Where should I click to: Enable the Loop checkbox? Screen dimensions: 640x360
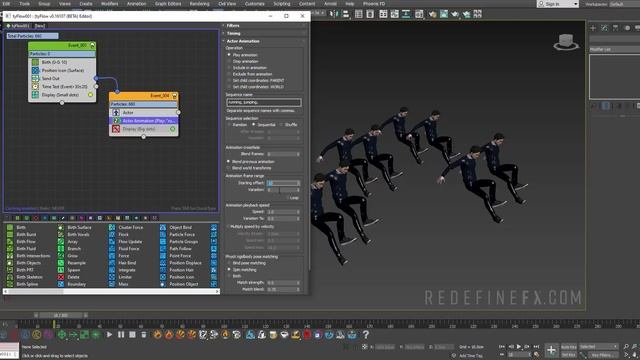click(x=287, y=198)
